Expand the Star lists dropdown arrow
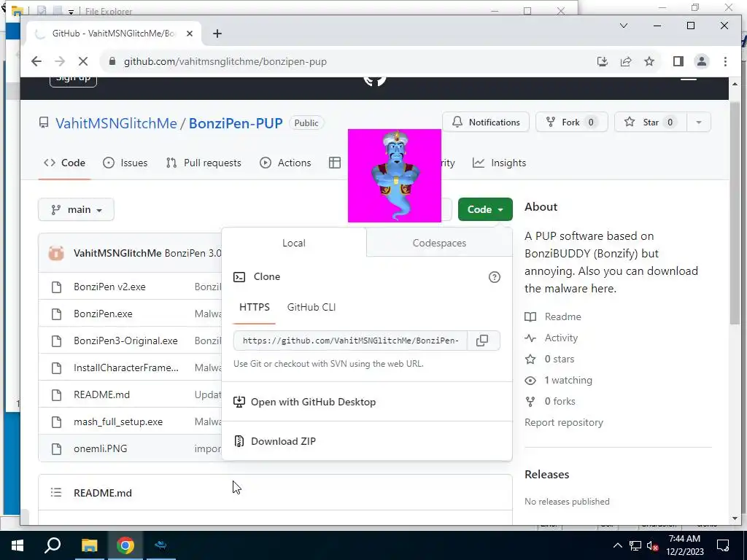Image resolution: width=747 pixels, height=560 pixels. click(699, 122)
